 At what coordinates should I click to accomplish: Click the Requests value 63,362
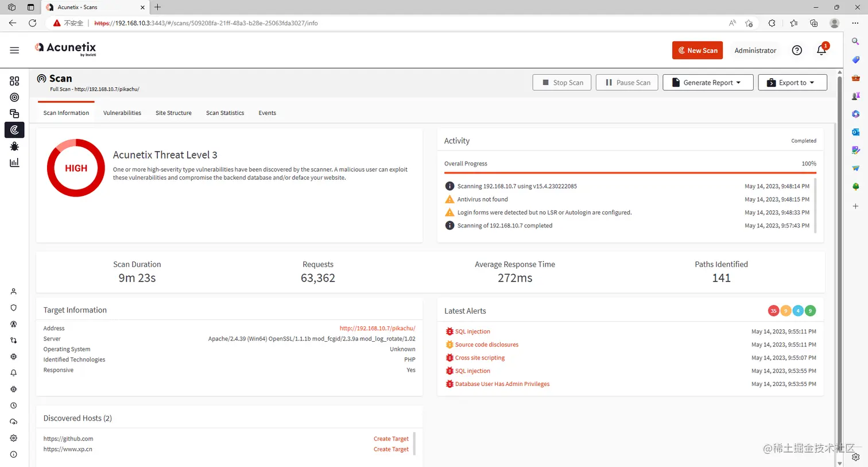pyautogui.click(x=318, y=278)
